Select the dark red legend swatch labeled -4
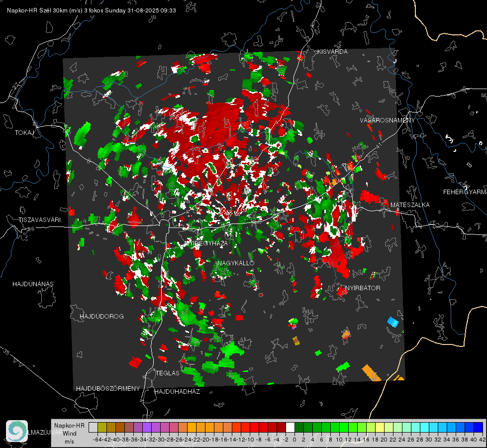This screenshot has width=487, height=448. pos(281,427)
